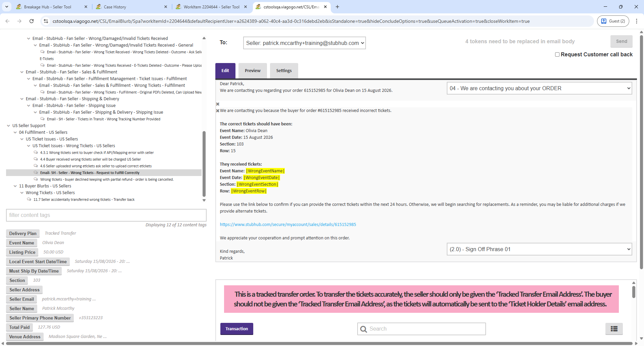Click the Transaction button
Screen dimensions: 644x346
click(x=236, y=329)
